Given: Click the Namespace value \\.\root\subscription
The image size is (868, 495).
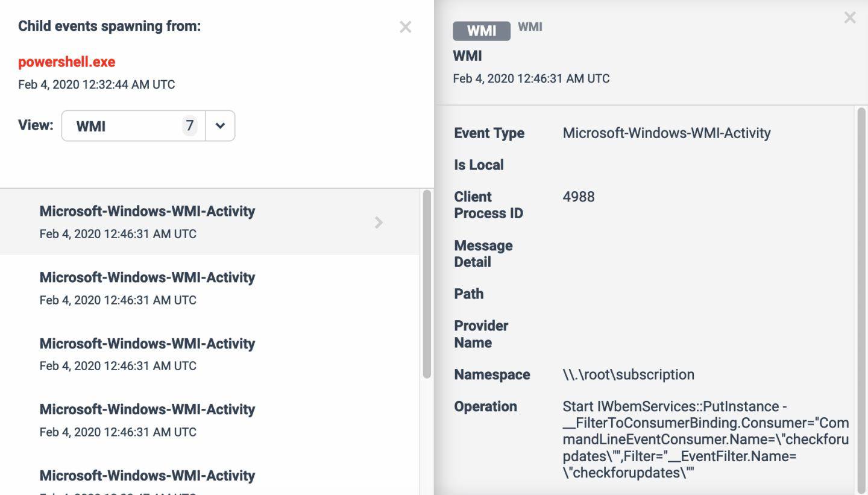Looking at the screenshot, I should click(x=628, y=375).
